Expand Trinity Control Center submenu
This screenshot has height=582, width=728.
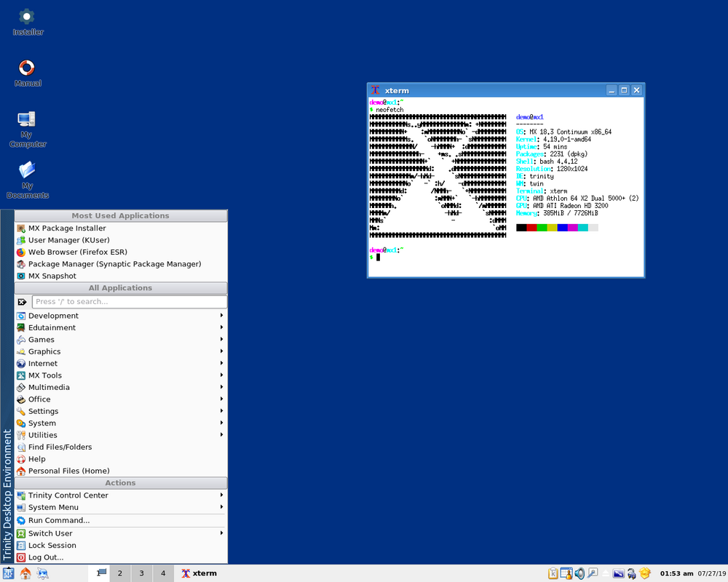[x=121, y=495]
